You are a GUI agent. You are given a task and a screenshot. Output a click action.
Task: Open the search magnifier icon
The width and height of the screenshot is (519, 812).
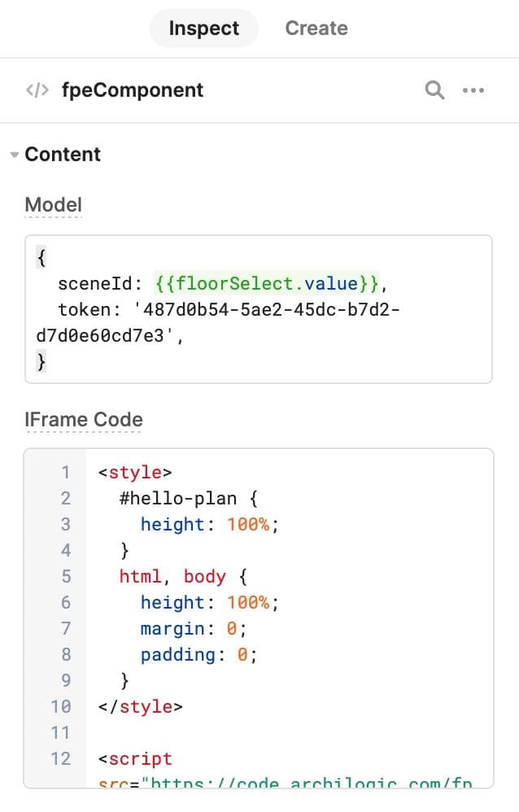pos(434,90)
